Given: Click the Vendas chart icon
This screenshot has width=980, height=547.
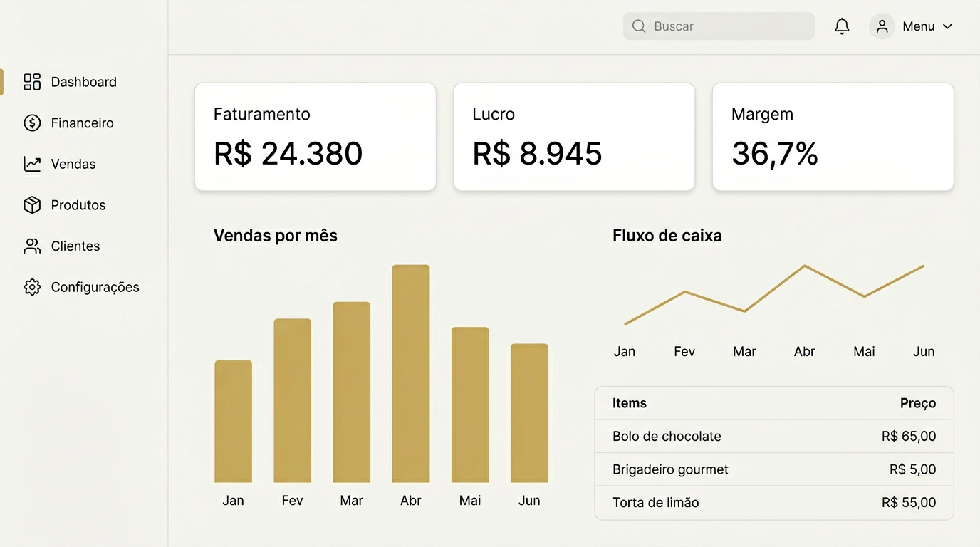Looking at the screenshot, I should (x=31, y=164).
